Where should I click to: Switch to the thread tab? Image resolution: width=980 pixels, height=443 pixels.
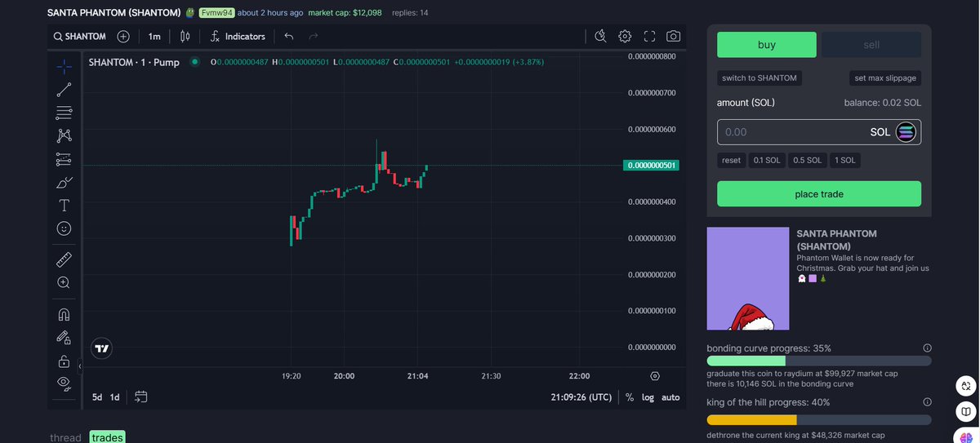(65, 438)
